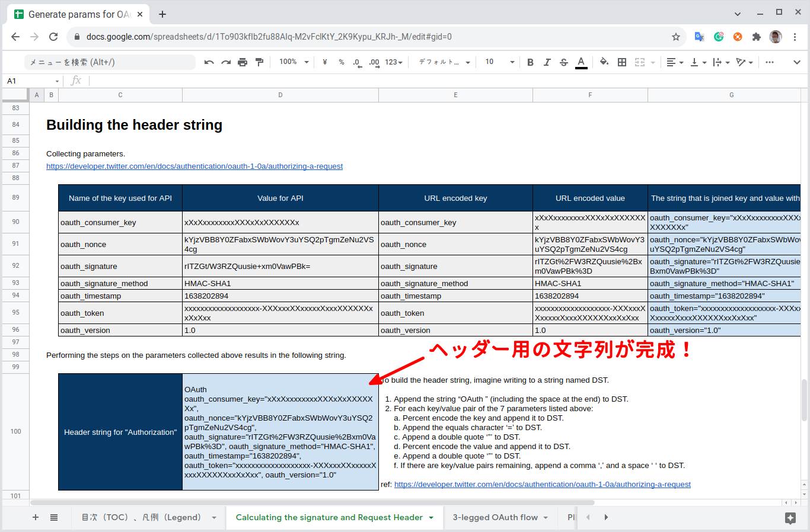Decrease decimal places

pyautogui.click(x=356, y=62)
